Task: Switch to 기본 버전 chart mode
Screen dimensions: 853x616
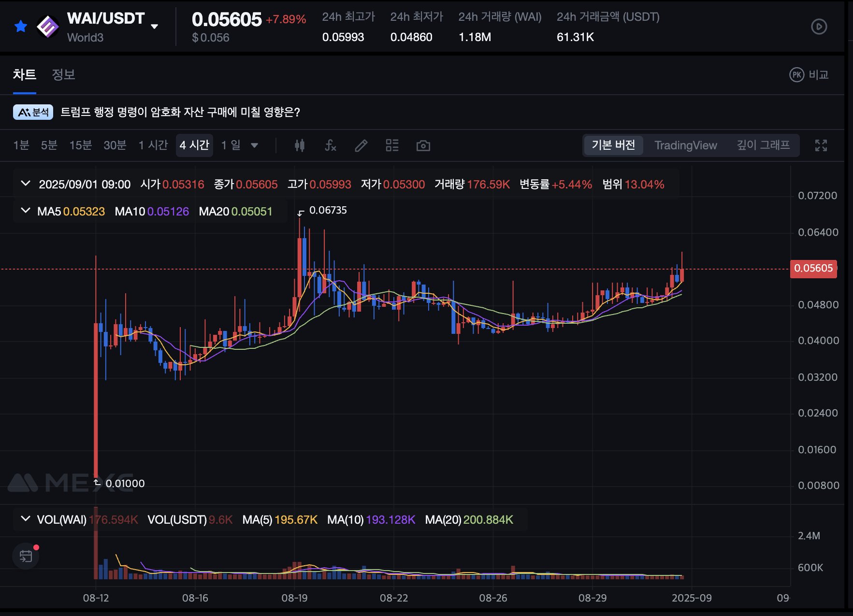Action: 613,145
